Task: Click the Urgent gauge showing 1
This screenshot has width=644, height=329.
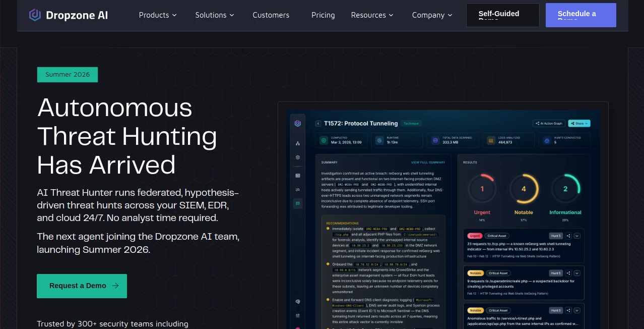Action: point(482,189)
